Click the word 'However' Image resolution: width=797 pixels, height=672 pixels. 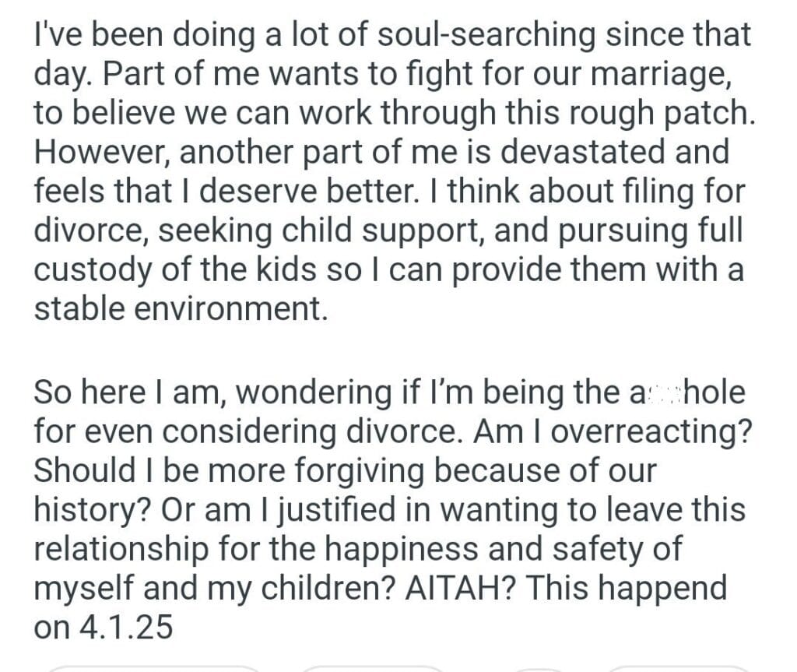(x=101, y=153)
